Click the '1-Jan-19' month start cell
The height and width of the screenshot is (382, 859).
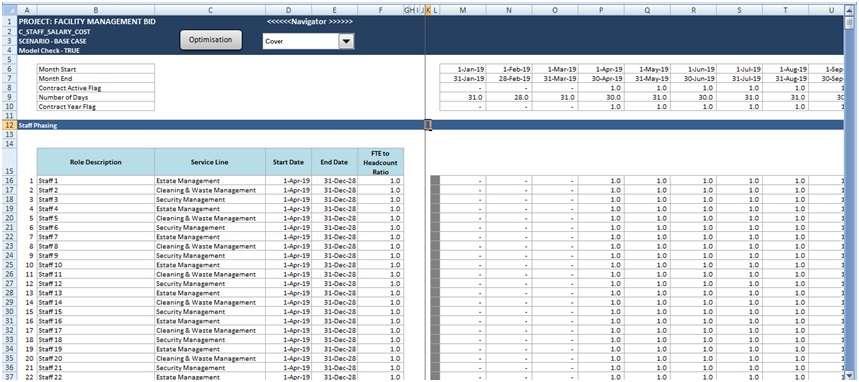click(463, 70)
